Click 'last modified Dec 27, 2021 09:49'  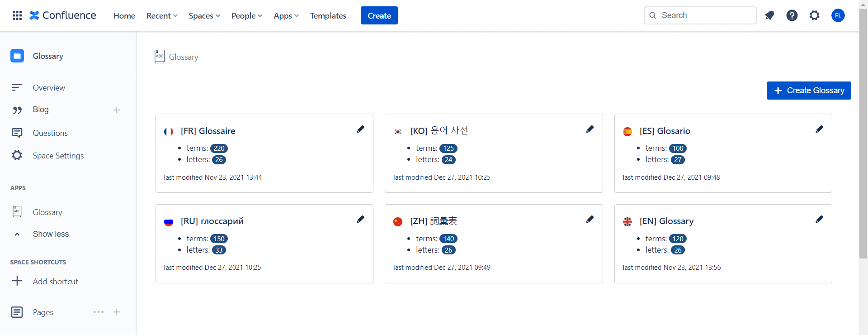click(x=442, y=268)
